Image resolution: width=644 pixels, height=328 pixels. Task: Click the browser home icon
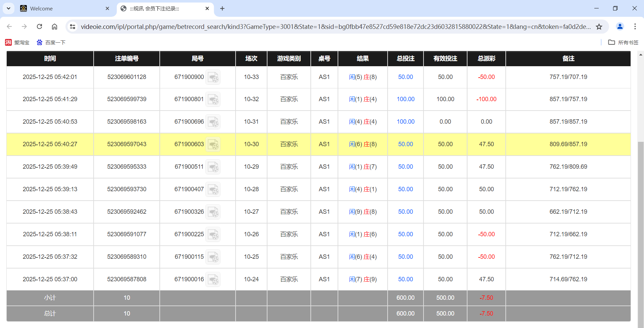pos(54,27)
